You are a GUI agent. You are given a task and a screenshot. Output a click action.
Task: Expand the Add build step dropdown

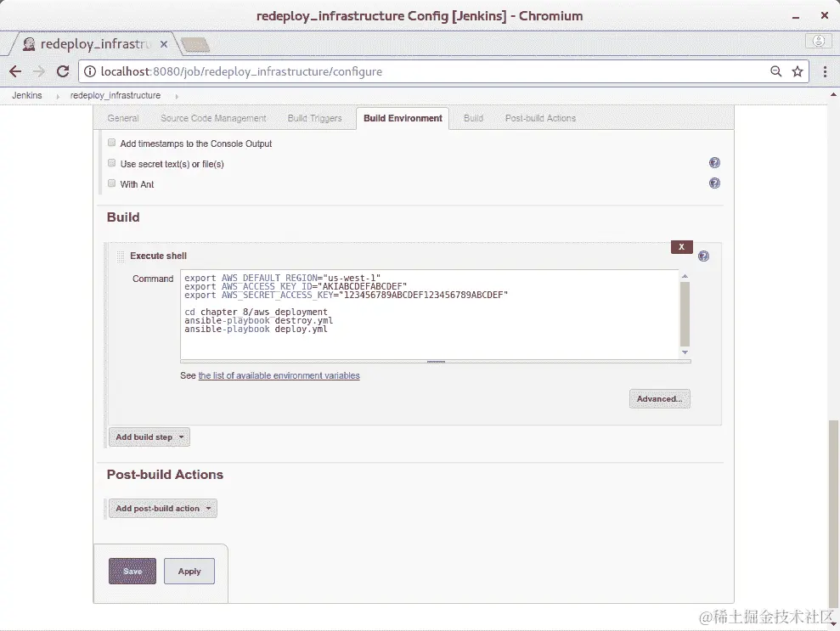149,437
